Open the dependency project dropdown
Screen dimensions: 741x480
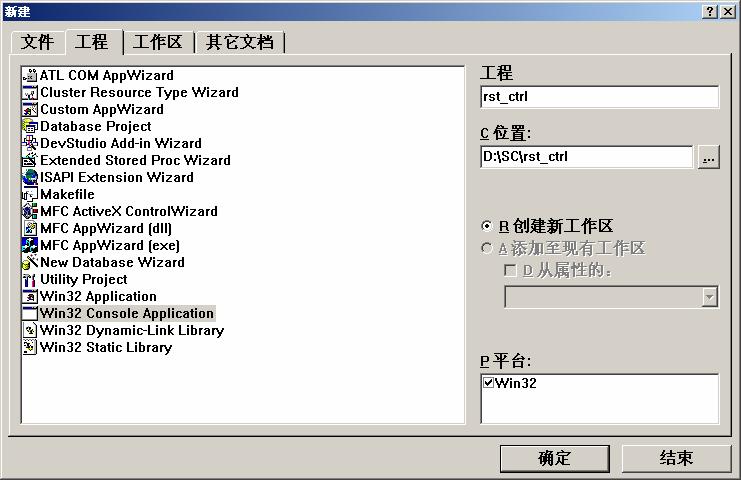pyautogui.click(x=709, y=297)
